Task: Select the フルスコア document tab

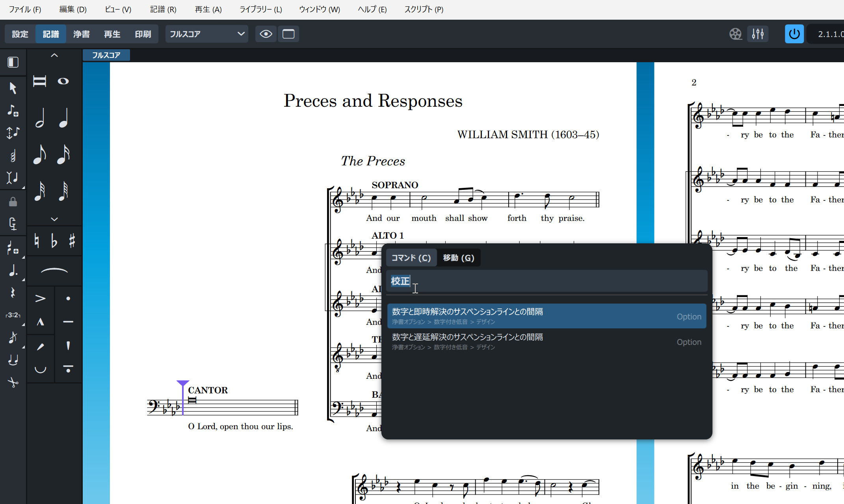Action: pyautogui.click(x=106, y=55)
